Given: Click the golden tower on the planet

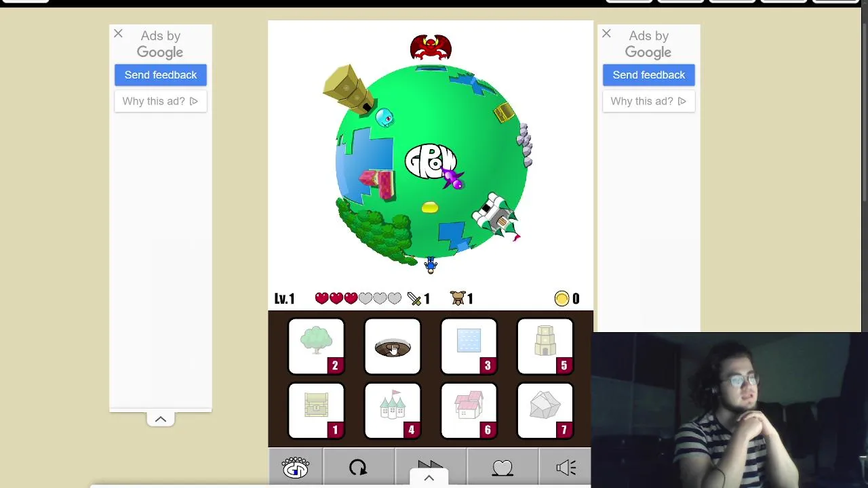Looking at the screenshot, I should coord(348,89).
